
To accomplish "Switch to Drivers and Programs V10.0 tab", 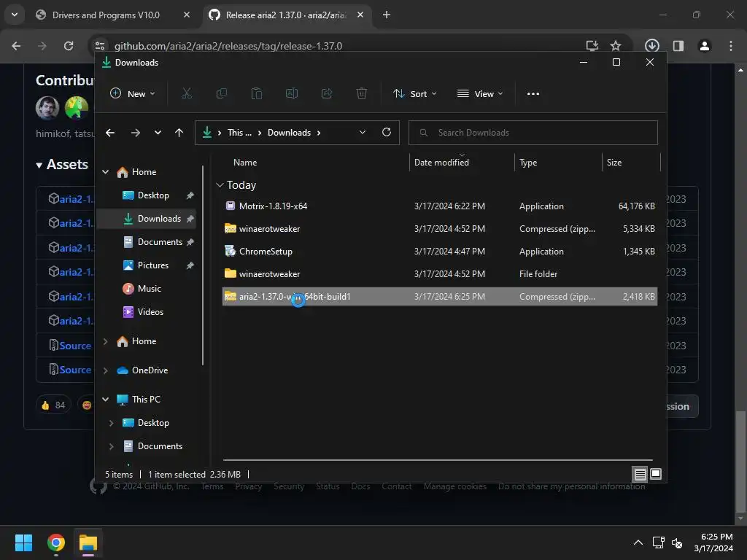I will (x=107, y=15).
